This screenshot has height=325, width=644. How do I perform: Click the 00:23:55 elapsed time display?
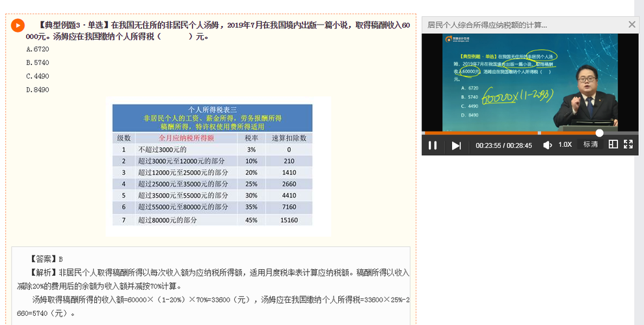489,145
